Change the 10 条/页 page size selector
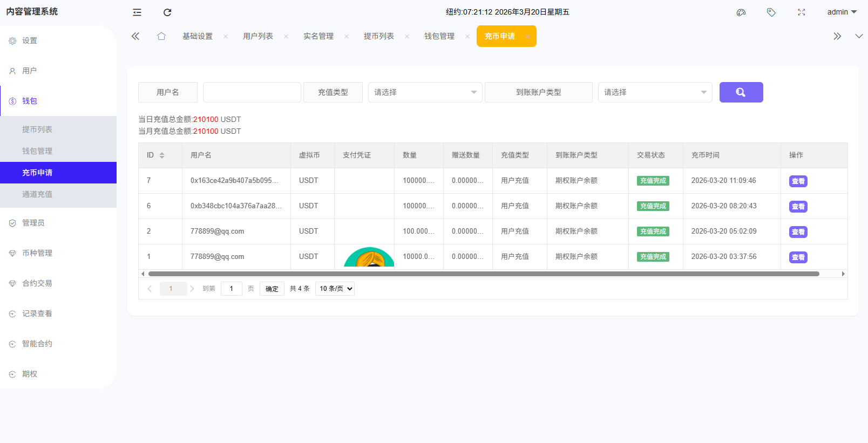Screen dimensions: 868x443 335,289
